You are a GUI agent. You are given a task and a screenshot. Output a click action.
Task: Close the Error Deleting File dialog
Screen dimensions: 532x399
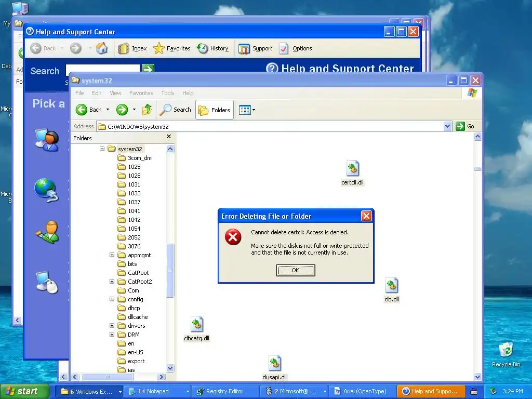click(x=366, y=216)
